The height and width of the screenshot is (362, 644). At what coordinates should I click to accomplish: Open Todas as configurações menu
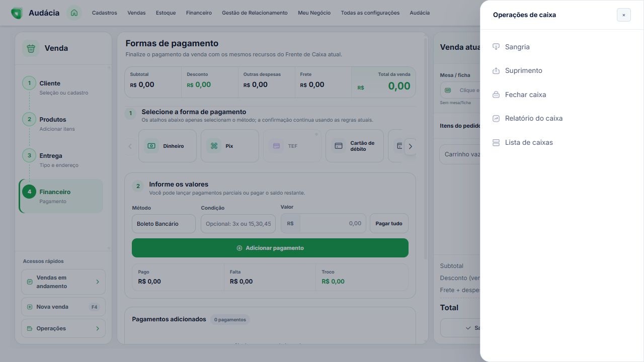pos(370,13)
